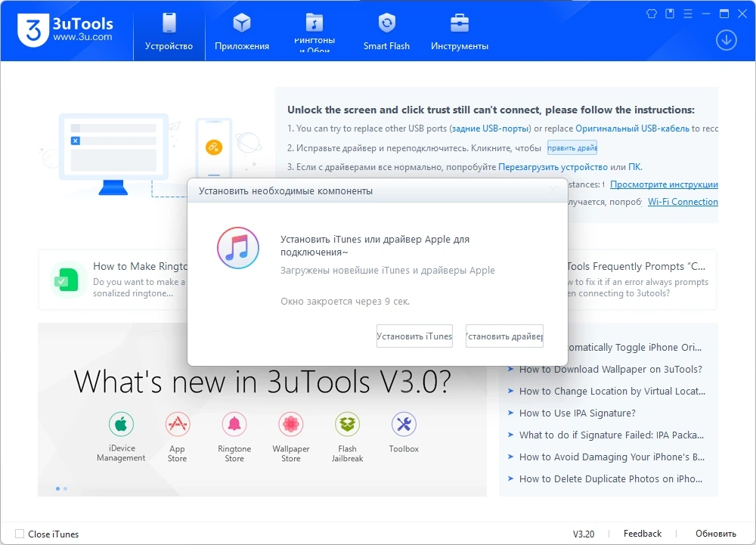Open How to Use IPA Signature article
756x545 pixels.
pos(577,413)
